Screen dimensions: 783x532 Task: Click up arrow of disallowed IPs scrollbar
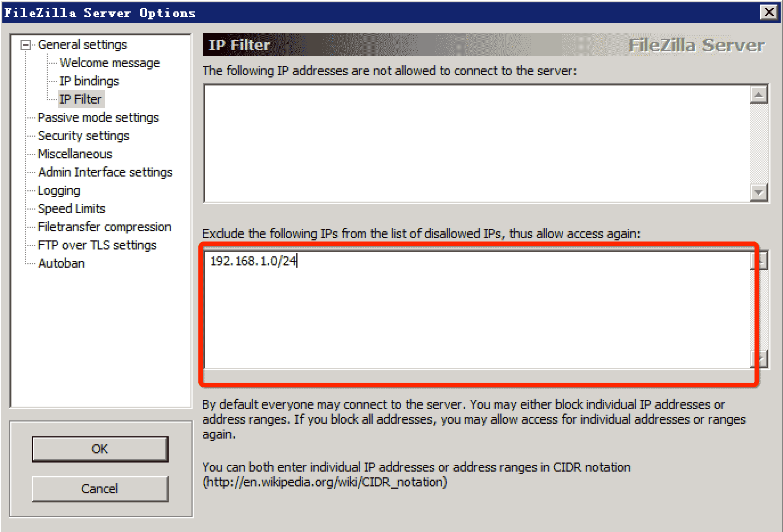pos(758,94)
